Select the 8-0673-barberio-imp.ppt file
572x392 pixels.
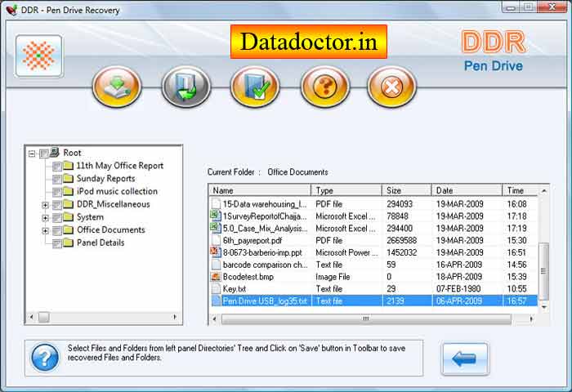click(x=373, y=252)
